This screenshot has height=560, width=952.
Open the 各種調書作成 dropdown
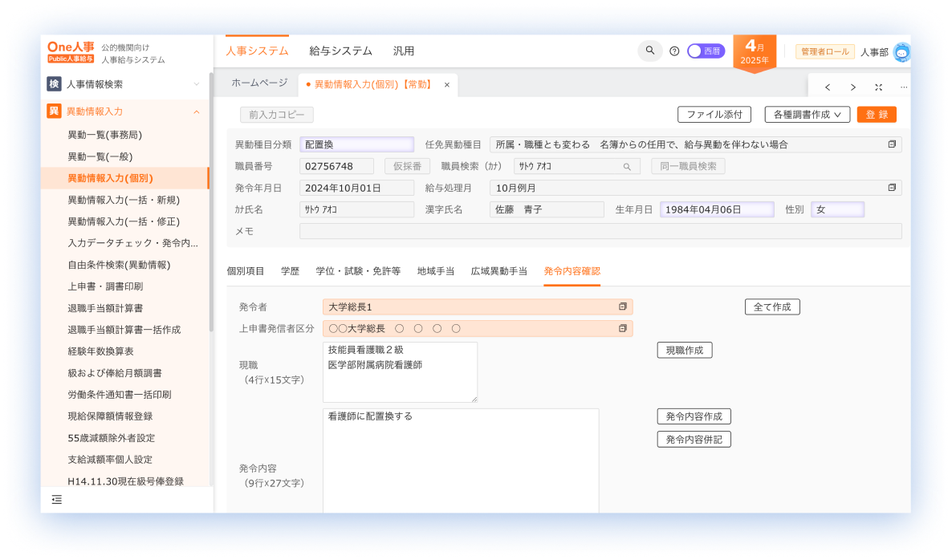tap(807, 115)
